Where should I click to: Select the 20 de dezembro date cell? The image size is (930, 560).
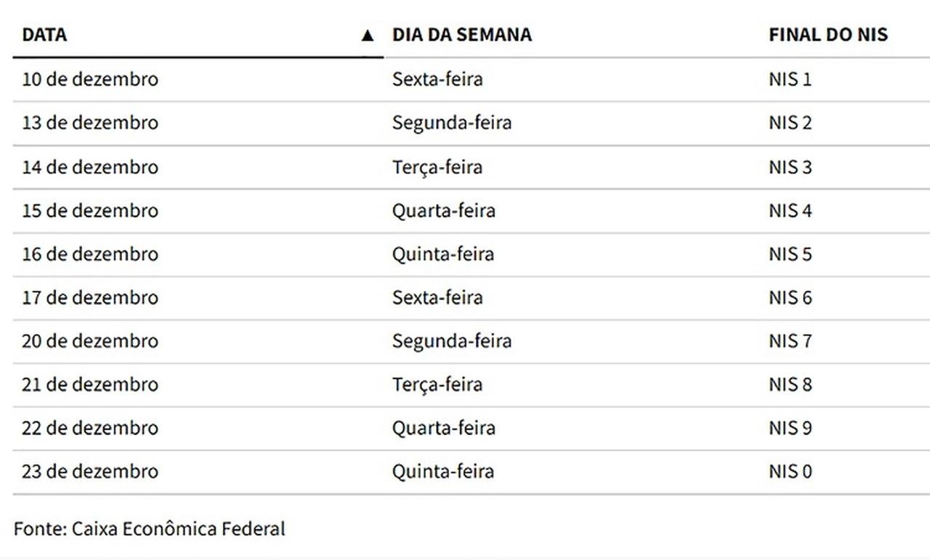(x=90, y=341)
